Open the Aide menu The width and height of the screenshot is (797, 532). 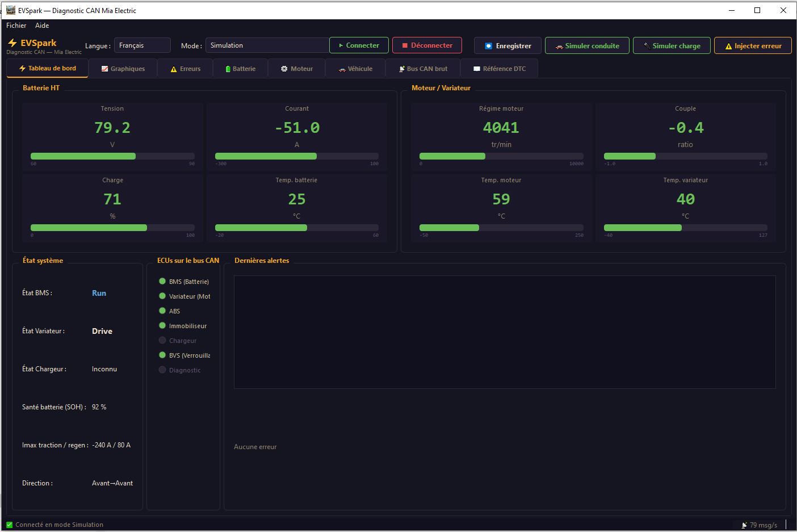[42, 26]
